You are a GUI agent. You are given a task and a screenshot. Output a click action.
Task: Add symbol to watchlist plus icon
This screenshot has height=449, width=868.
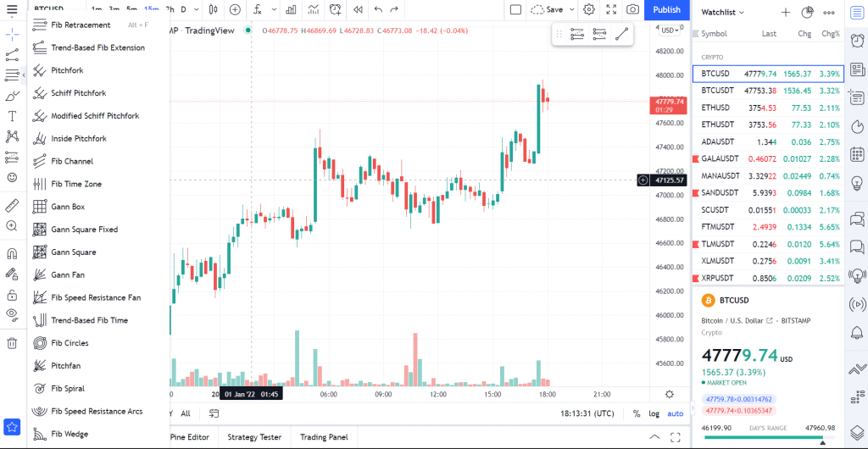click(786, 12)
